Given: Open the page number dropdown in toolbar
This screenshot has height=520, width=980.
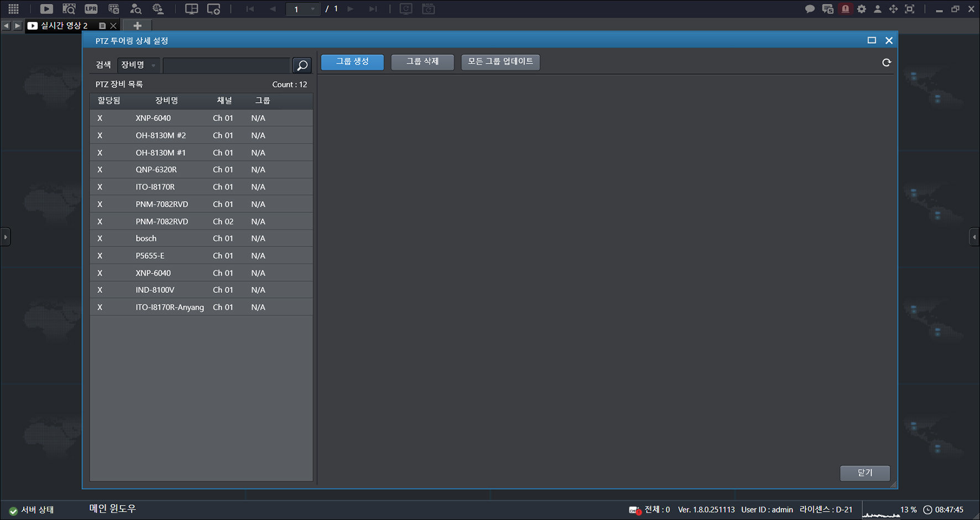Looking at the screenshot, I should coord(303,9).
